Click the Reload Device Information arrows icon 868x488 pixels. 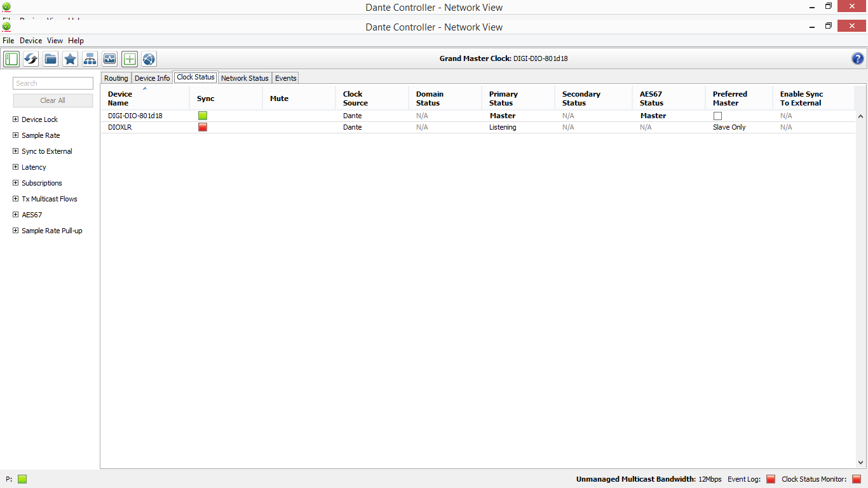(31, 59)
